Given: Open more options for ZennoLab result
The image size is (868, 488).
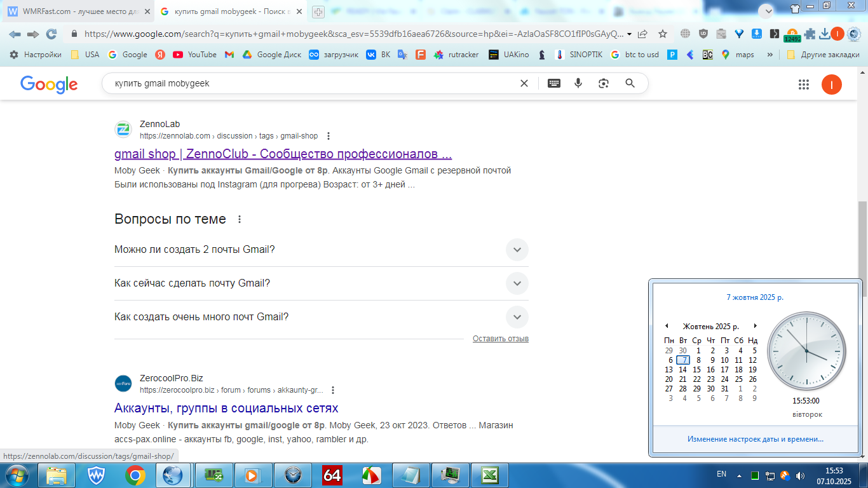Looking at the screenshot, I should 329,136.
